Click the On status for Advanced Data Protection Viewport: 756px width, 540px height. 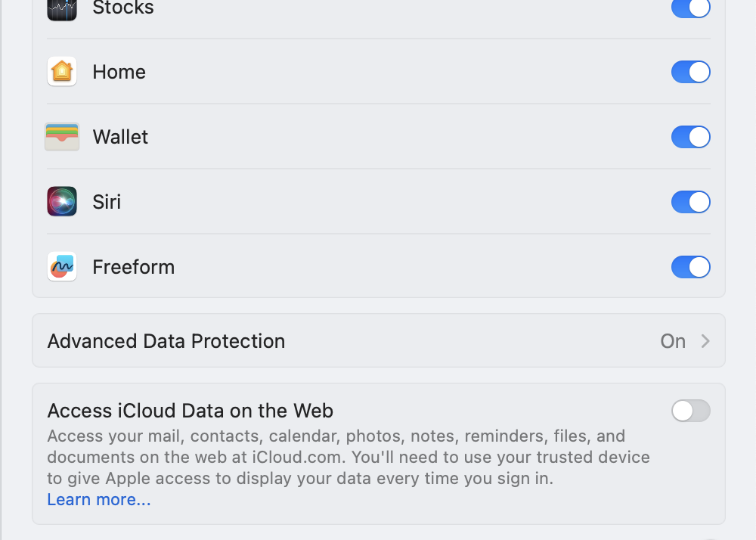tap(673, 341)
